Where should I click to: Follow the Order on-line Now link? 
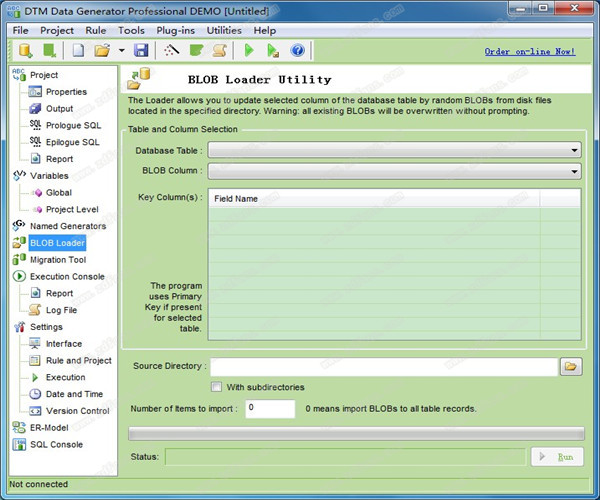pyautogui.click(x=530, y=51)
